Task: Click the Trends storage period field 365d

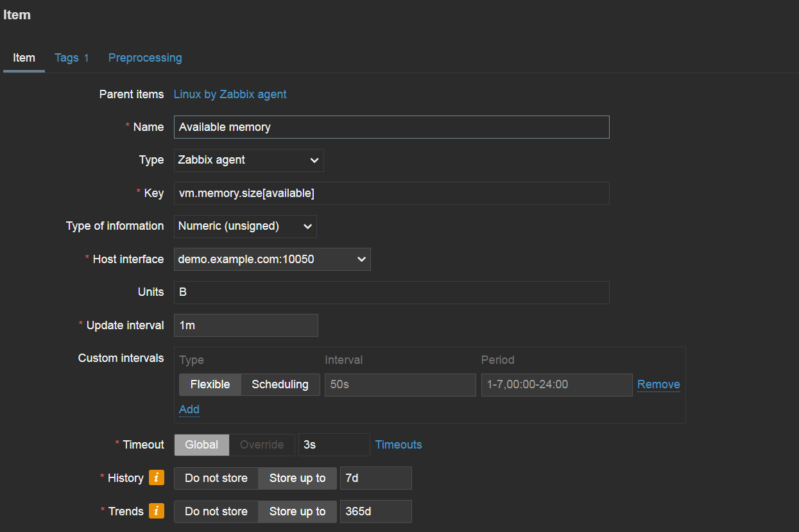Action: [376, 511]
